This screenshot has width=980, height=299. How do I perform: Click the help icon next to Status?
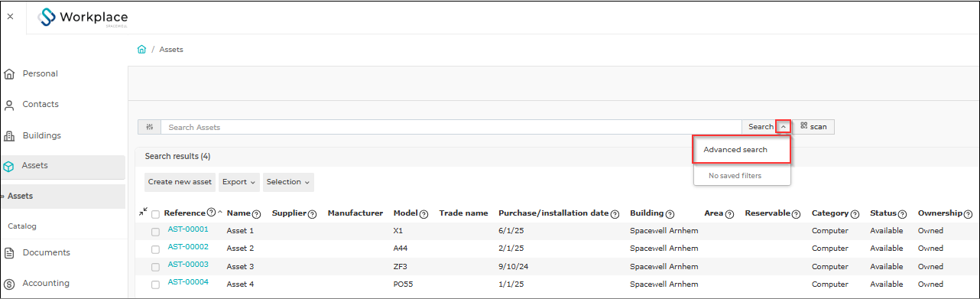[902, 214]
